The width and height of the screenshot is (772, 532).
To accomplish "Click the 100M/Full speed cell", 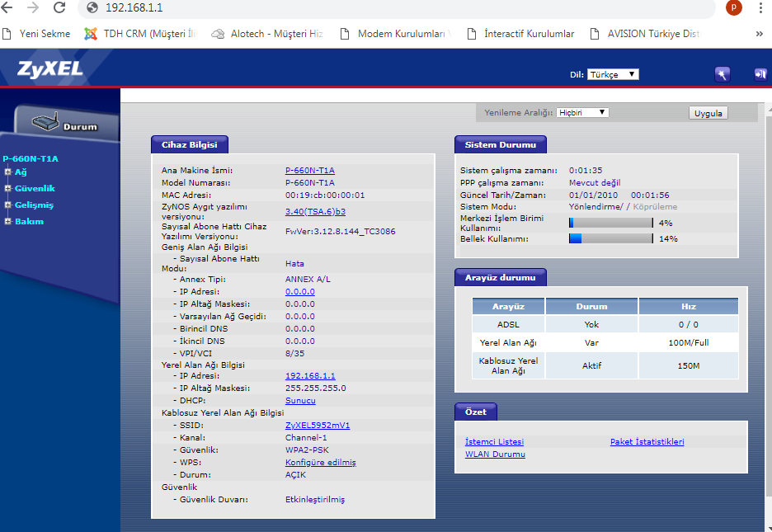I will [689, 343].
